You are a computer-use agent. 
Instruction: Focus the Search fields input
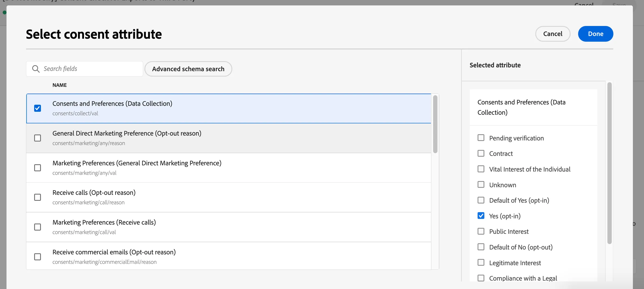(x=85, y=69)
